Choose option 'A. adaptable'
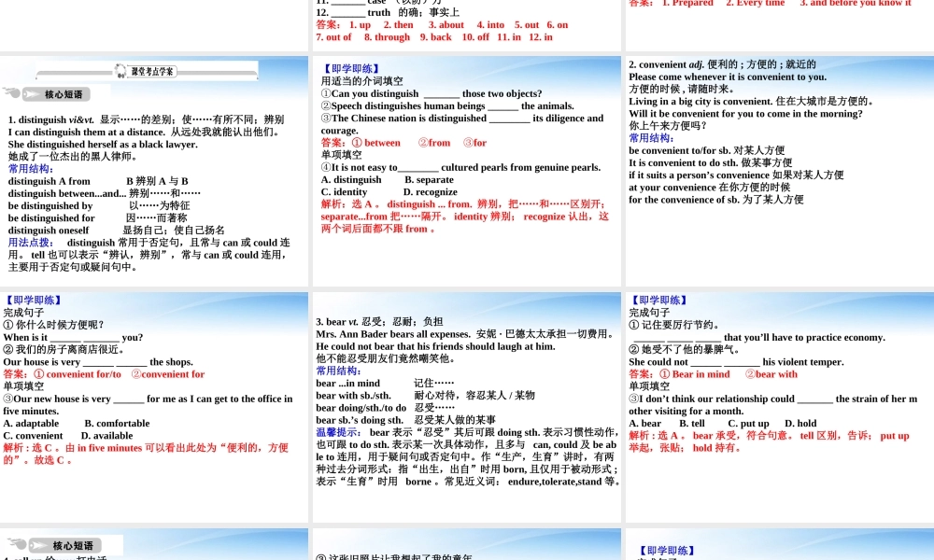The image size is (934, 560). [x=31, y=424]
